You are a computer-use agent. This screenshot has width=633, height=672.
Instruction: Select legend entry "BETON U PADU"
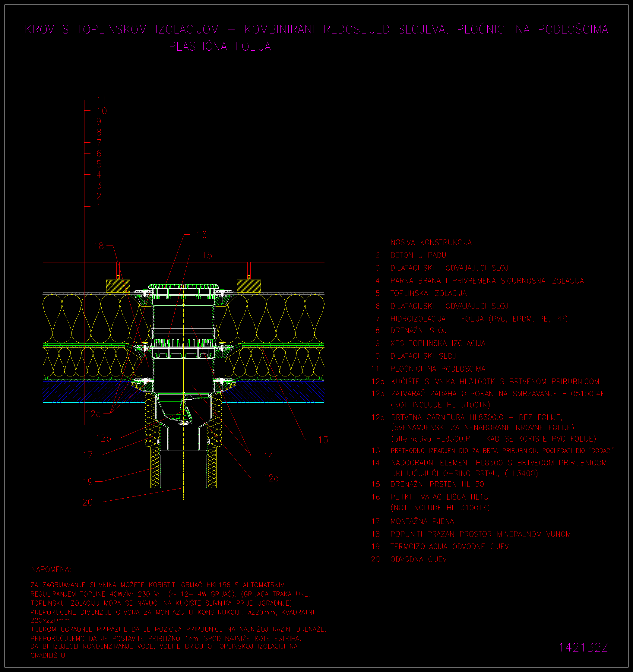click(x=418, y=255)
